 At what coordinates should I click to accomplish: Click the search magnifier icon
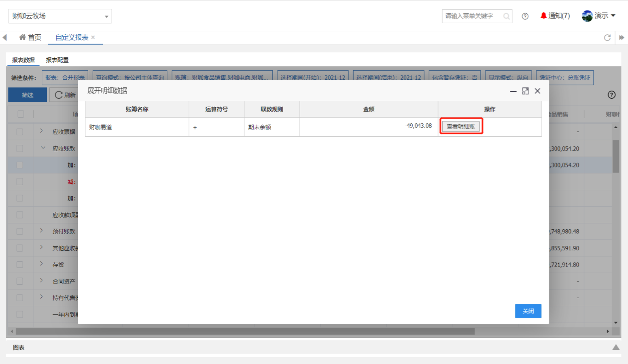coord(506,16)
